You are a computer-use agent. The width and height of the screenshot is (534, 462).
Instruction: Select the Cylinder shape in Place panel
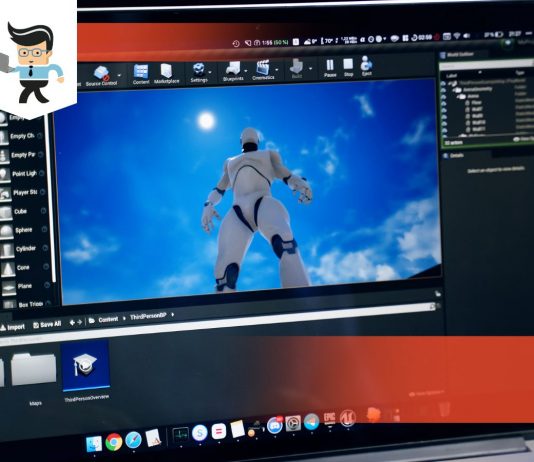(18, 249)
